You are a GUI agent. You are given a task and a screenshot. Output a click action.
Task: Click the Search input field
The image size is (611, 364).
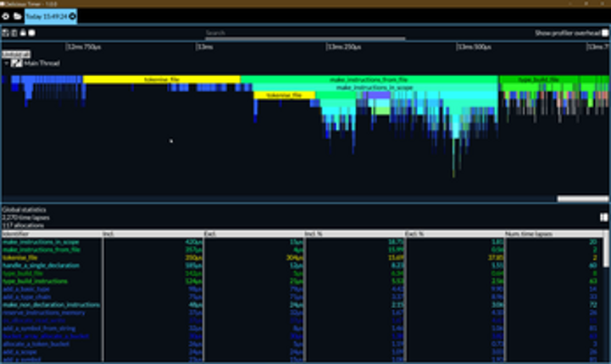point(304,33)
